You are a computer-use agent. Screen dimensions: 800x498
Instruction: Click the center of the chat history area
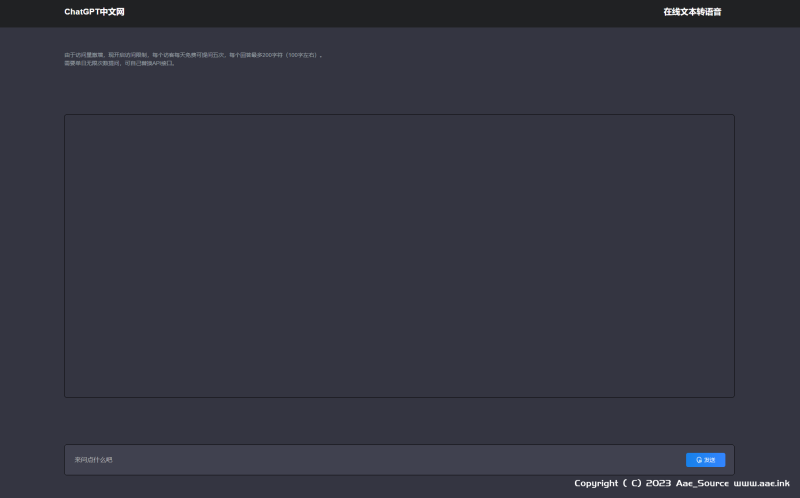(400, 256)
